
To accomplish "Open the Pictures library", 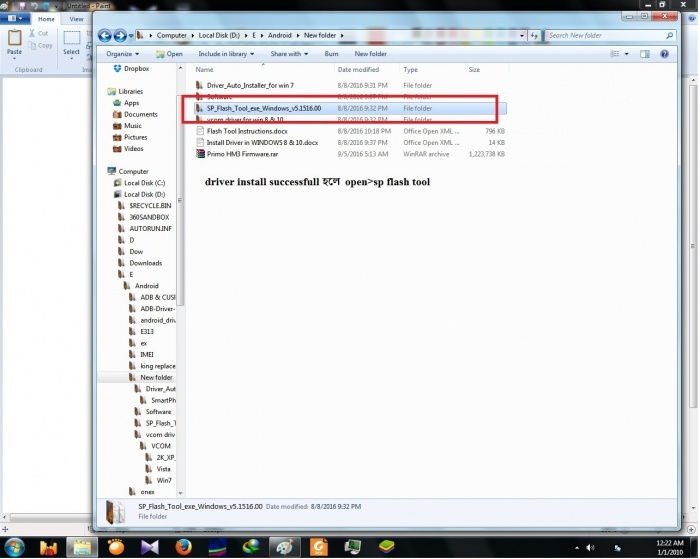I will tap(130, 137).
